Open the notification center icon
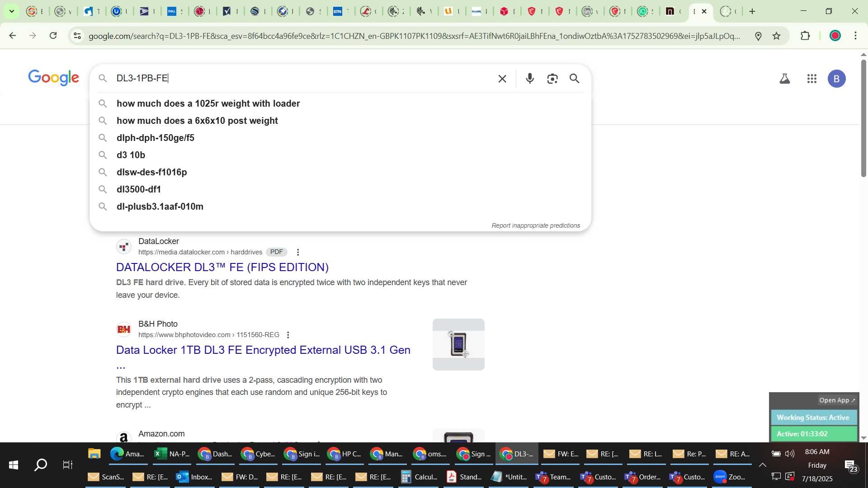The width and height of the screenshot is (868, 488). click(851, 465)
